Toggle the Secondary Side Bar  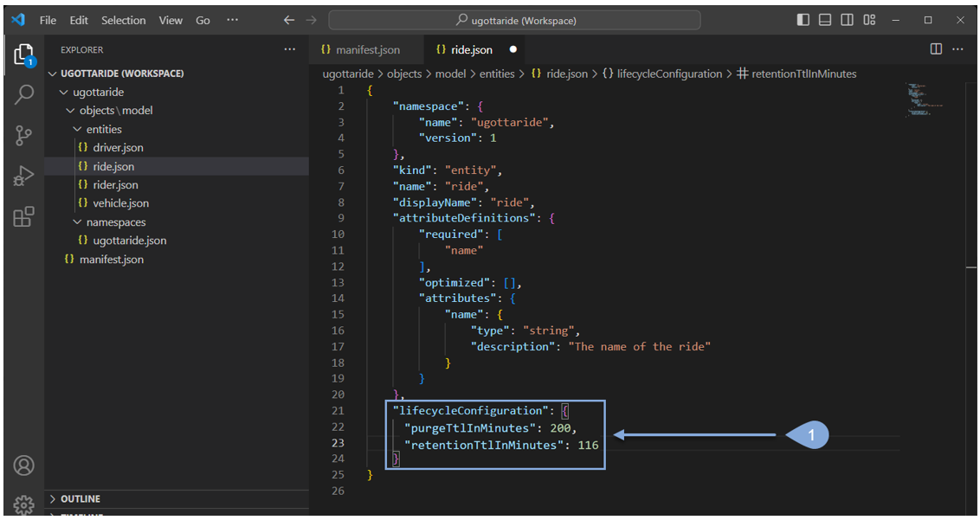coord(848,20)
